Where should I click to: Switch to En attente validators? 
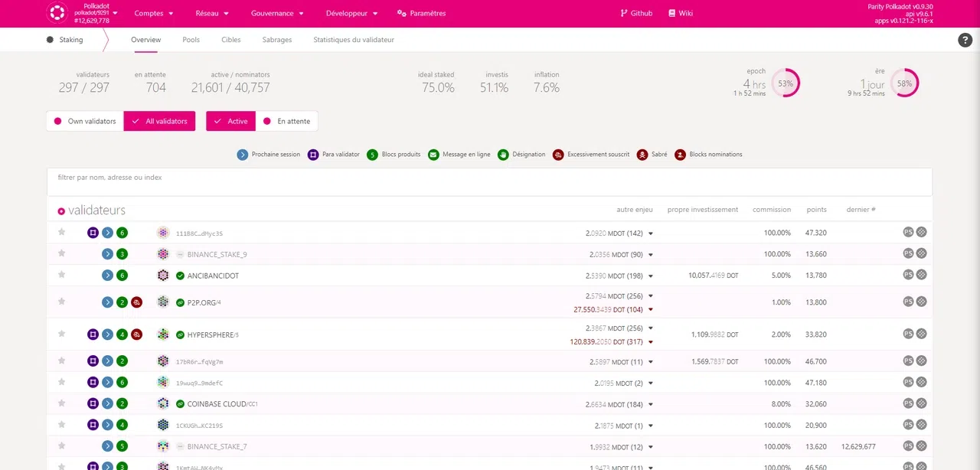(x=287, y=121)
